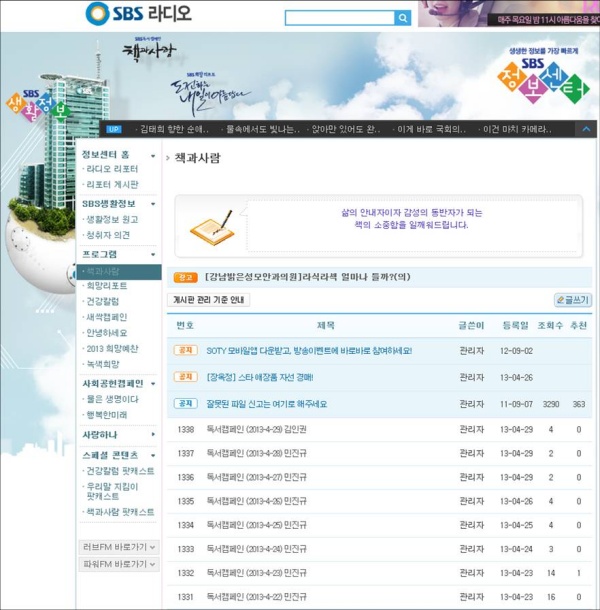Open 라디오 리포터 from the sidebar
The width and height of the screenshot is (600, 610).
[113, 170]
